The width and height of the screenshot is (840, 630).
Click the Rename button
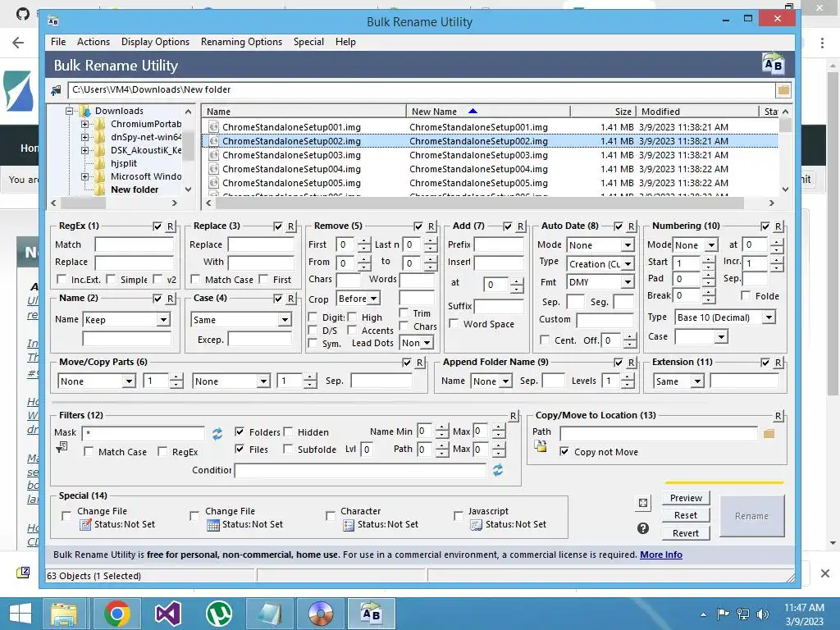751,516
